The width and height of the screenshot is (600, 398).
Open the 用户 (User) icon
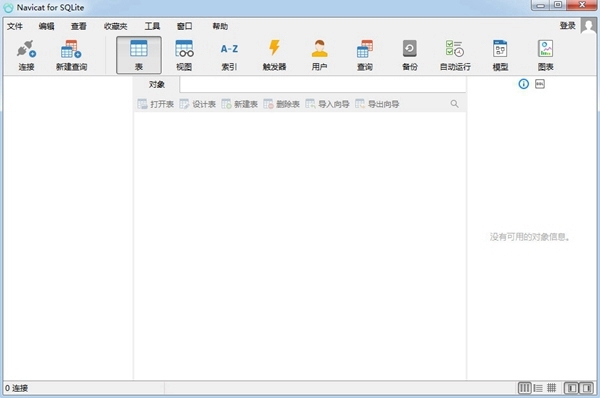(x=320, y=55)
